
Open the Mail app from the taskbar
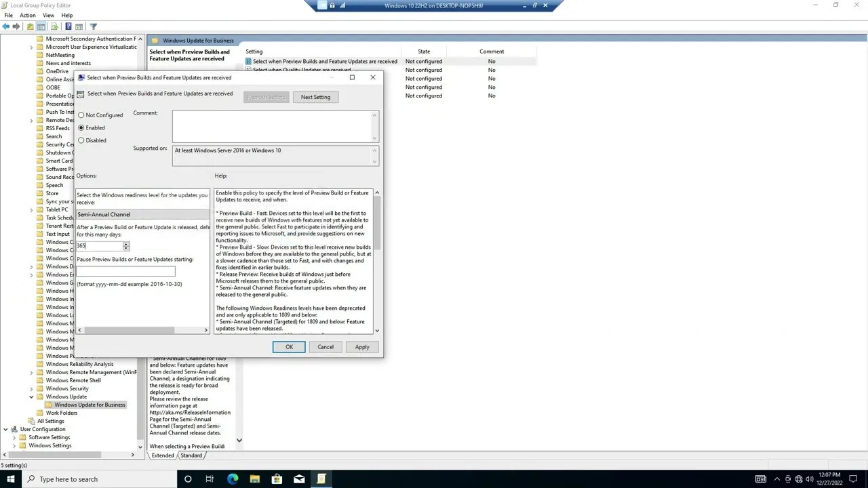[299, 479]
